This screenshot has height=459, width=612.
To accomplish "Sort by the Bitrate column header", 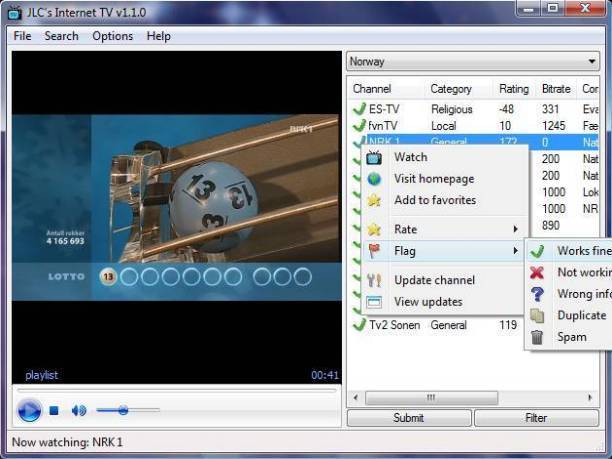I will click(556, 89).
